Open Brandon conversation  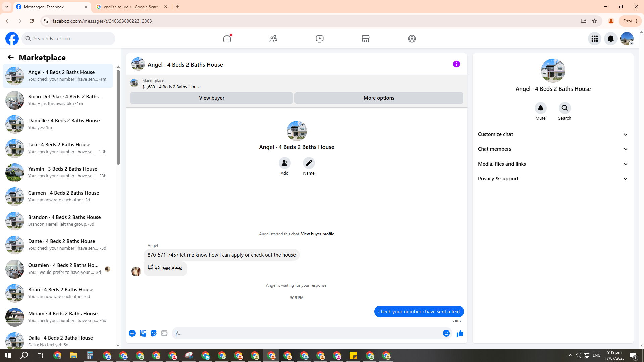[x=58, y=221]
